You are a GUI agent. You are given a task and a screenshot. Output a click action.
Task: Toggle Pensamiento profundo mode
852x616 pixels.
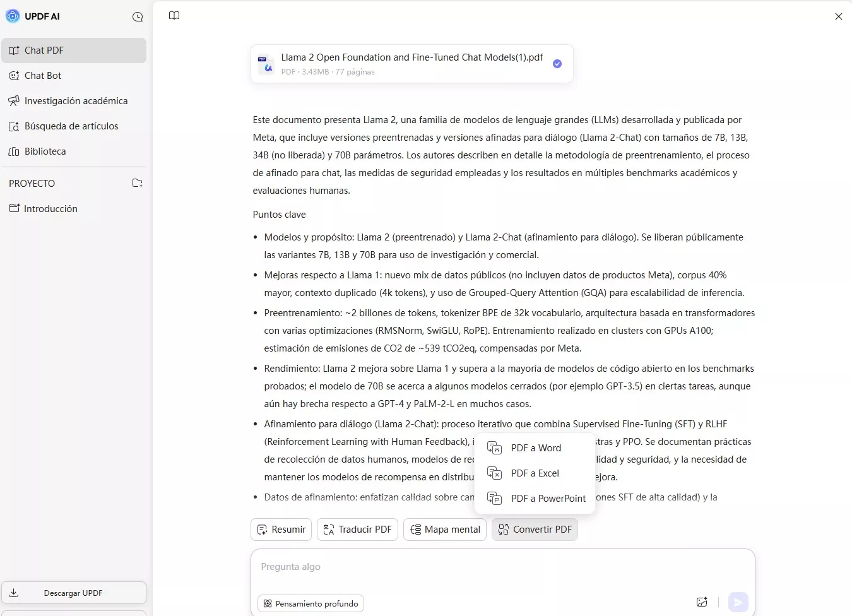click(x=311, y=603)
